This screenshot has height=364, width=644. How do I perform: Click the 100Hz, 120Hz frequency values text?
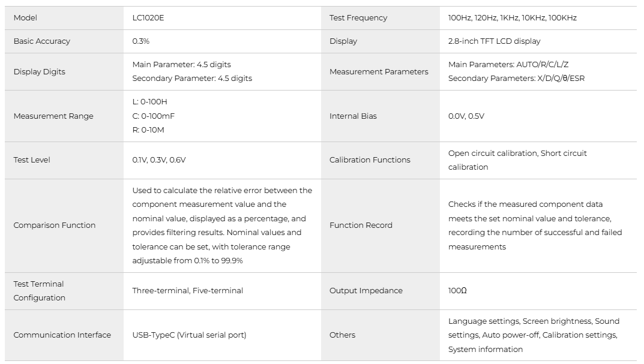[x=512, y=18]
